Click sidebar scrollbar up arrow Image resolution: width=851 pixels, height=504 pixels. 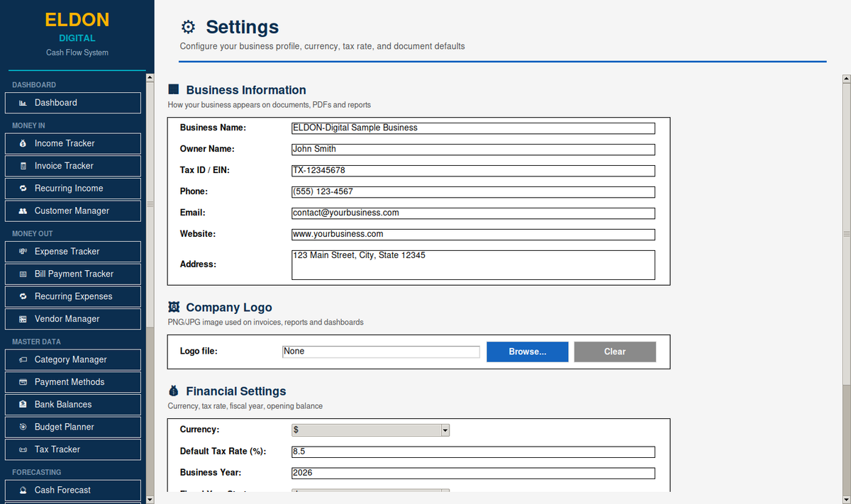coord(150,78)
